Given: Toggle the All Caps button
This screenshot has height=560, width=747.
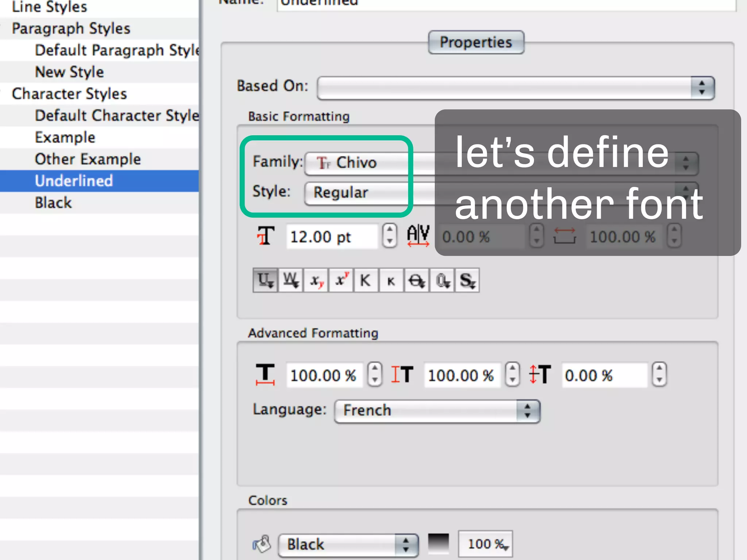Looking at the screenshot, I should click(366, 280).
